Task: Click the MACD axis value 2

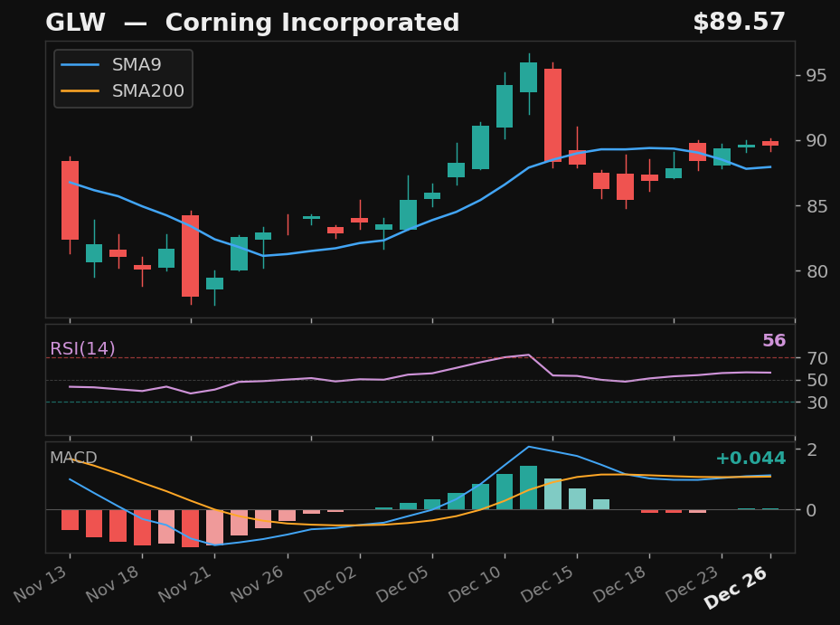Action: click(812, 450)
